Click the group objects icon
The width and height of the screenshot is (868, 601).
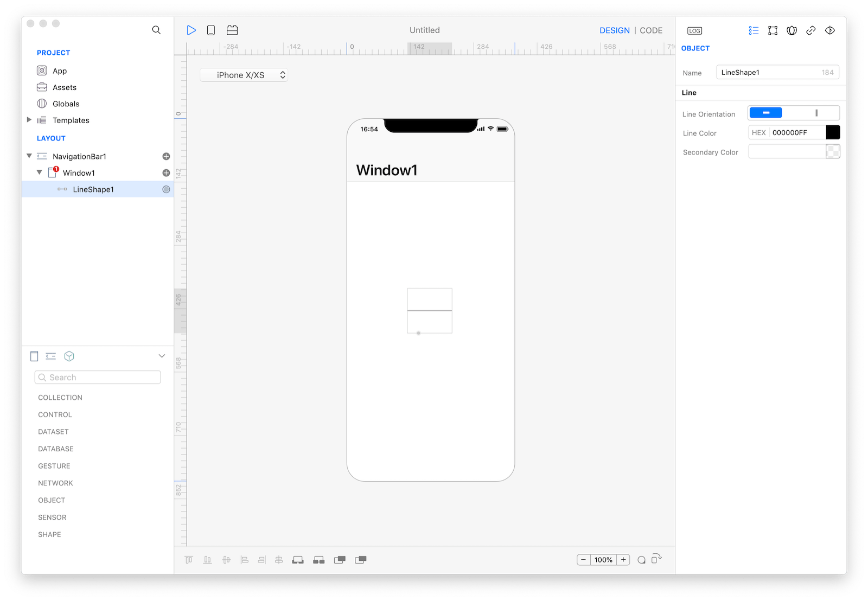coord(298,560)
